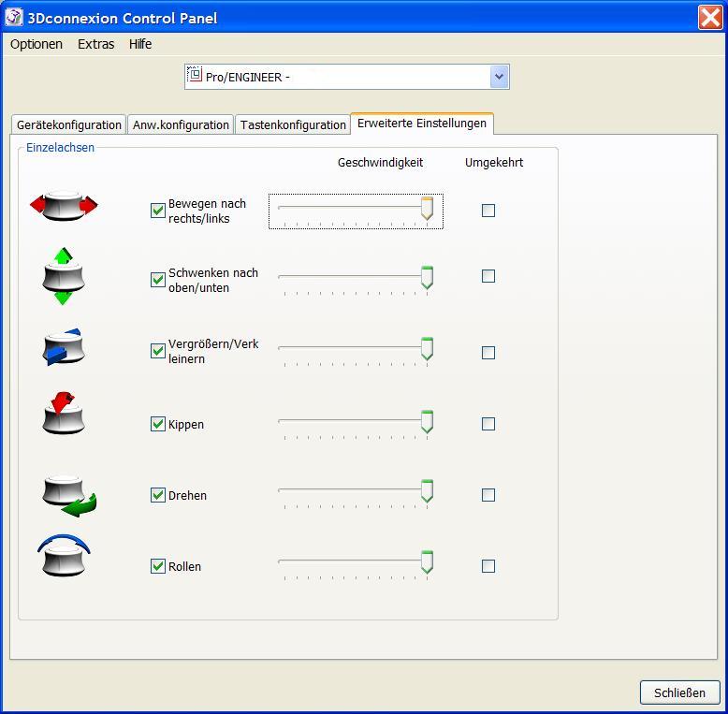Check Umgekehrt for Schwenken nach oben/unten

click(x=488, y=276)
